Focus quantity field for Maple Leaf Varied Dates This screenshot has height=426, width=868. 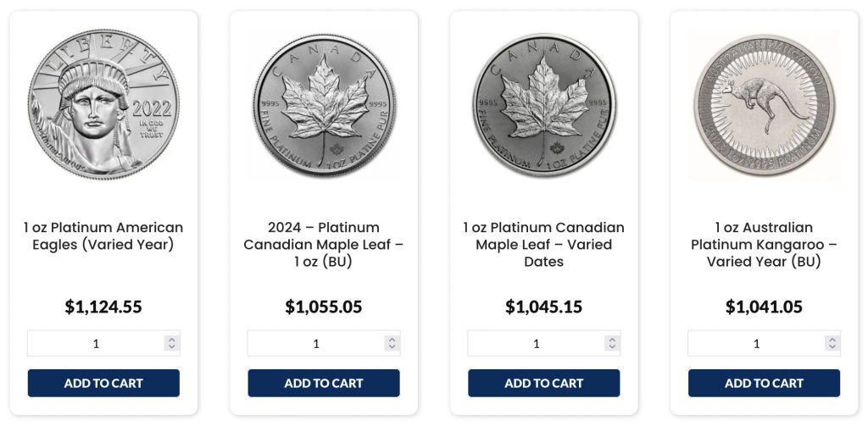click(534, 343)
